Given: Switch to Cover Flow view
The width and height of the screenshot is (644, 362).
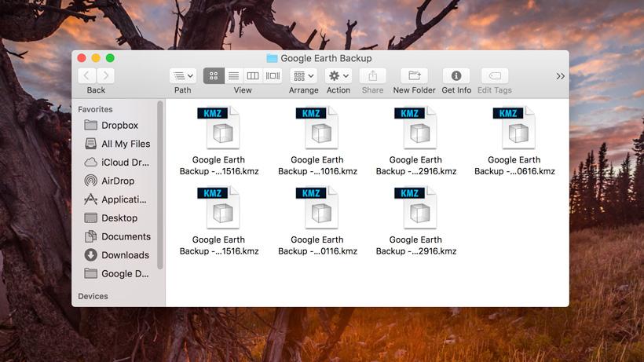Looking at the screenshot, I should tap(273, 75).
